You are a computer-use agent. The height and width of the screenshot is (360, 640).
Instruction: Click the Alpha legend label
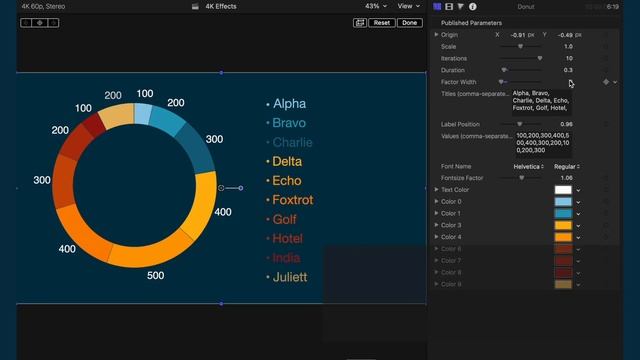[x=289, y=104]
